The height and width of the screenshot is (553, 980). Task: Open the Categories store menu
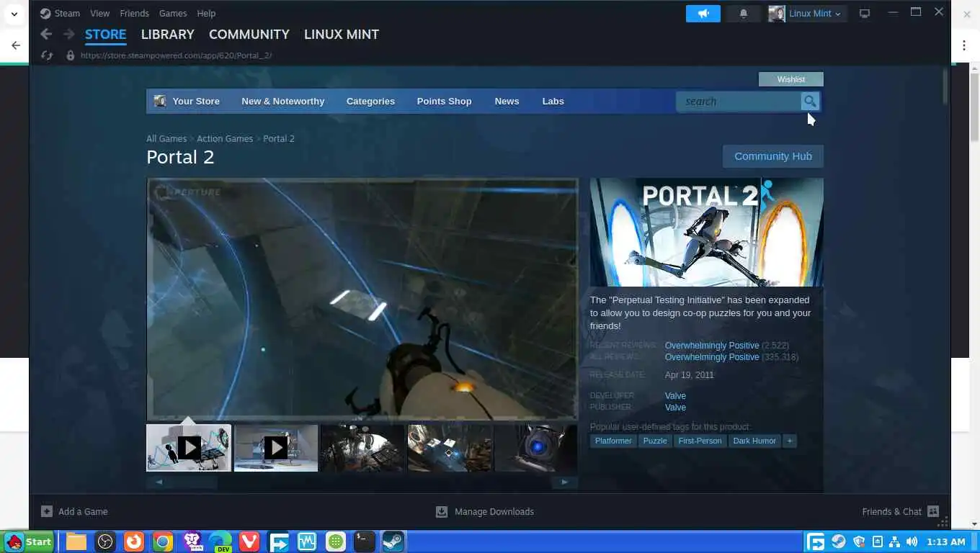click(370, 101)
